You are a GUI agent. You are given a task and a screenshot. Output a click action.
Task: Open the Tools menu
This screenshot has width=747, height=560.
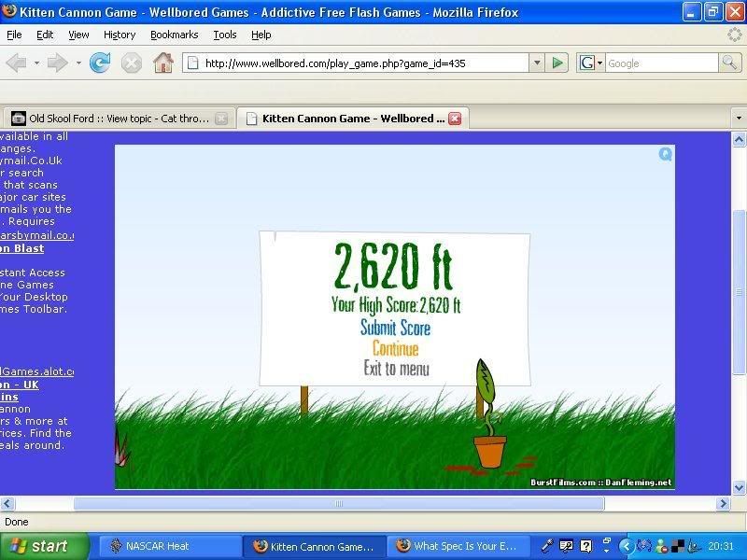[225, 35]
